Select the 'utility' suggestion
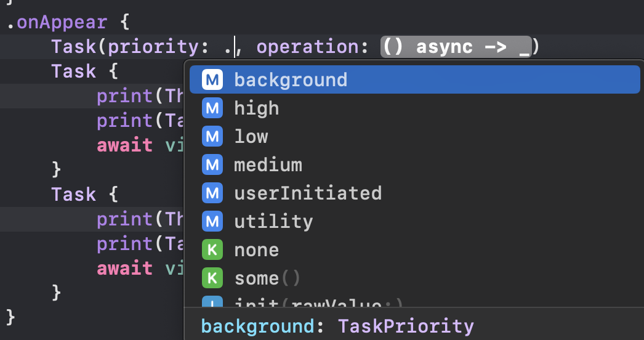The height and width of the screenshot is (340, 644). point(415,222)
